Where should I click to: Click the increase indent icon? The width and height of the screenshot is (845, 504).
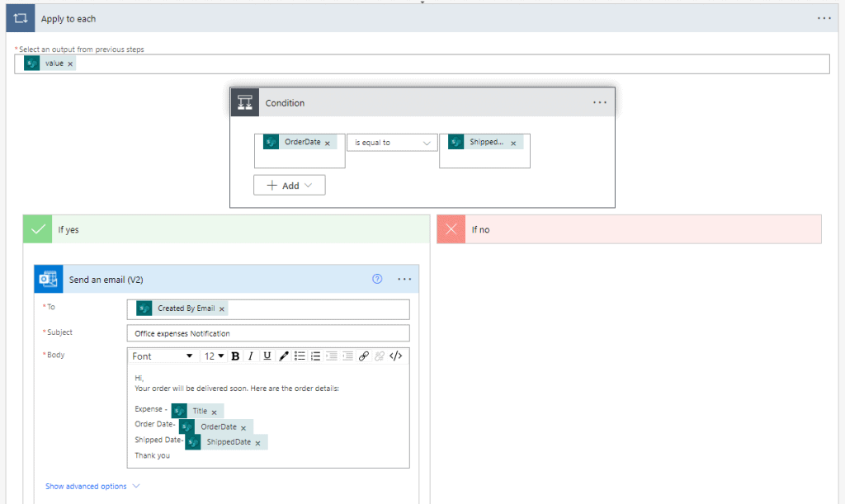[347, 356]
